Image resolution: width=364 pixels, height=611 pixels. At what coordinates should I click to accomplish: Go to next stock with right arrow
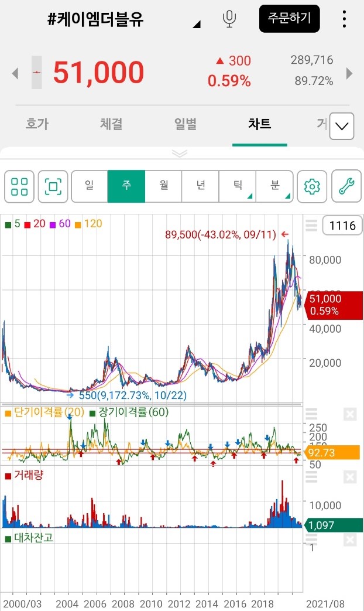tap(349, 73)
